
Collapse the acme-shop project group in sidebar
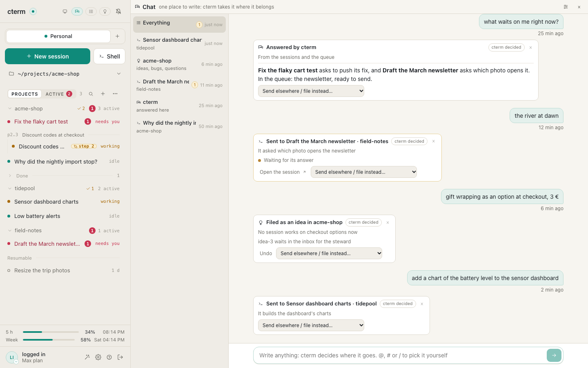tap(10, 109)
